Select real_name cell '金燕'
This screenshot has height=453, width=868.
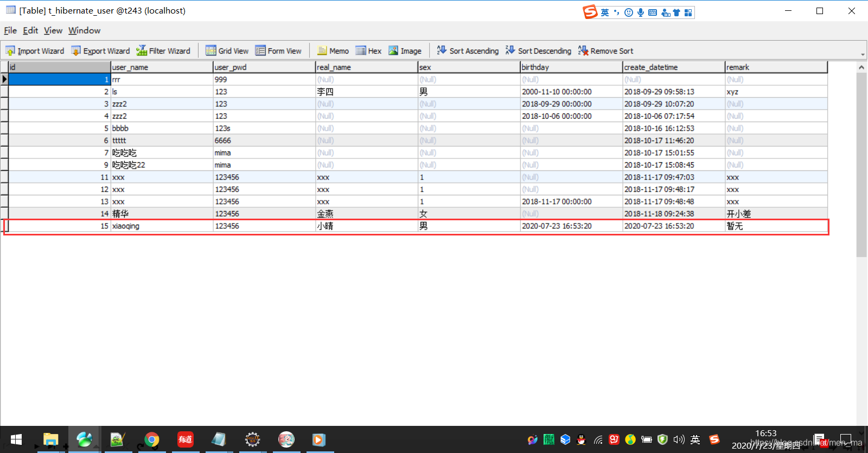[x=367, y=214]
